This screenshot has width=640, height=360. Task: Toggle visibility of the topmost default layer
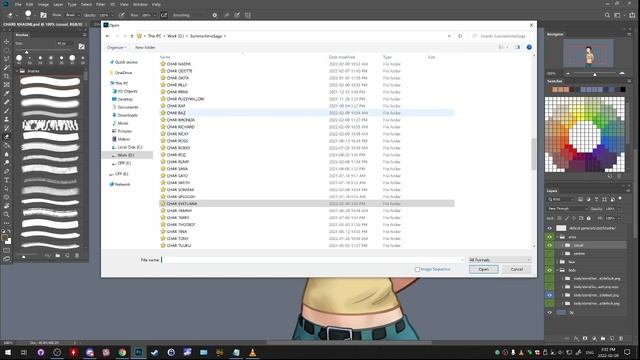pyautogui.click(x=549, y=228)
